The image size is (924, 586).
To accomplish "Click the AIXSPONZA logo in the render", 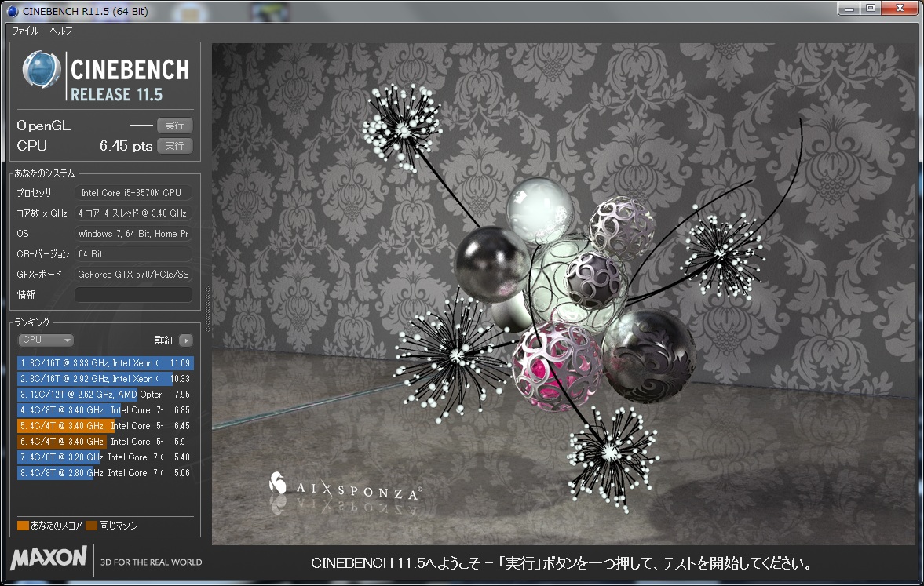I will [x=345, y=486].
